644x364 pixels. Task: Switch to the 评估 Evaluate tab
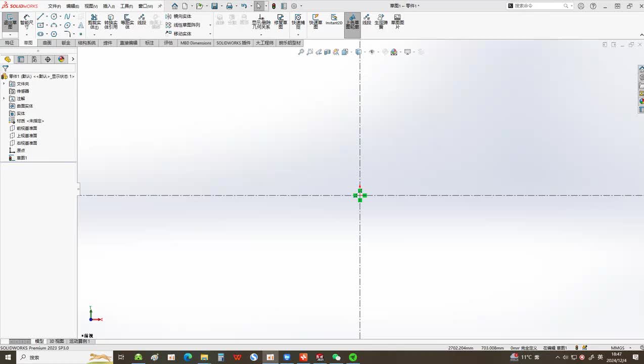(x=168, y=43)
